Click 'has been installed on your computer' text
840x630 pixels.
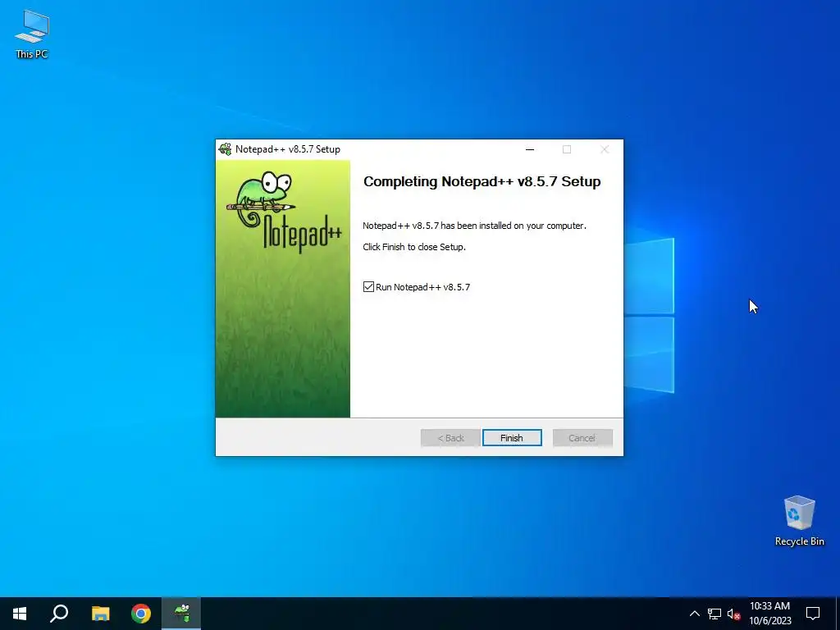pos(514,226)
